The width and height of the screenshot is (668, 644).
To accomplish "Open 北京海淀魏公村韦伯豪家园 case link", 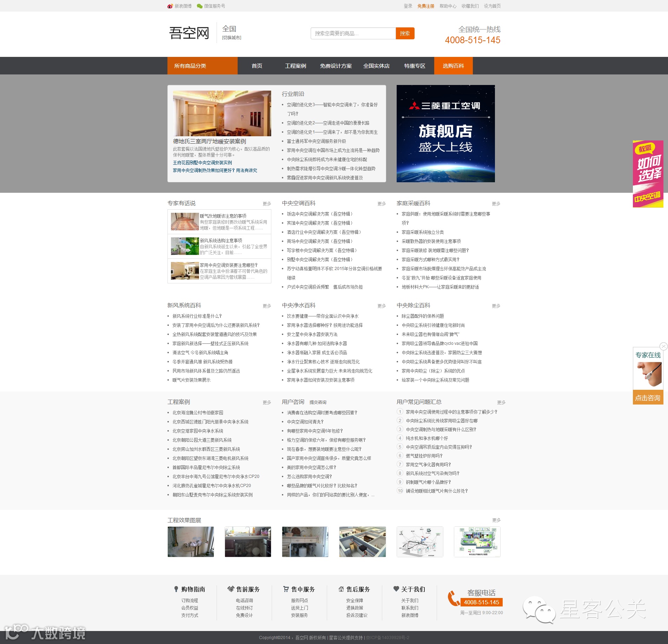I will [198, 413].
